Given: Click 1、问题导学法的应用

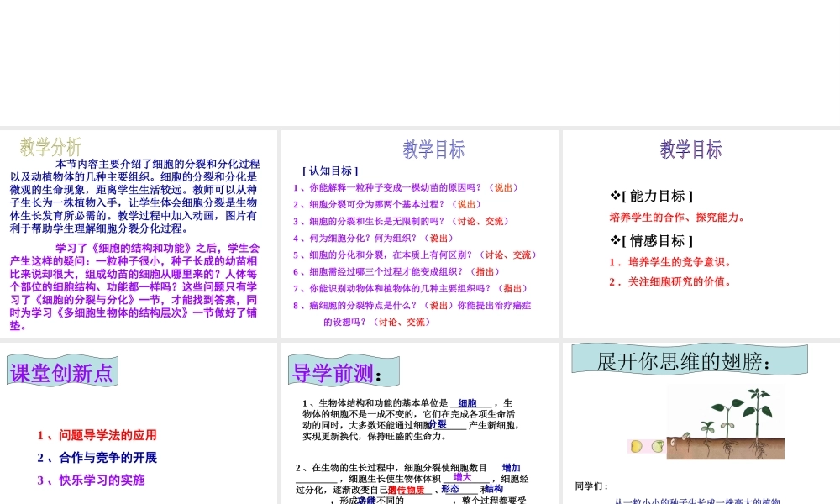Looking at the screenshot, I should [97, 435].
